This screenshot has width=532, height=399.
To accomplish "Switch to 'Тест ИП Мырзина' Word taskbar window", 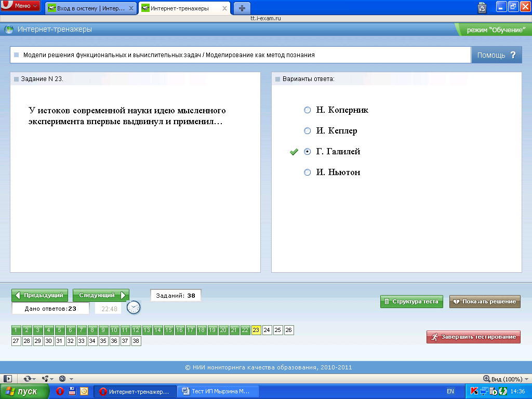I will (x=219, y=392).
